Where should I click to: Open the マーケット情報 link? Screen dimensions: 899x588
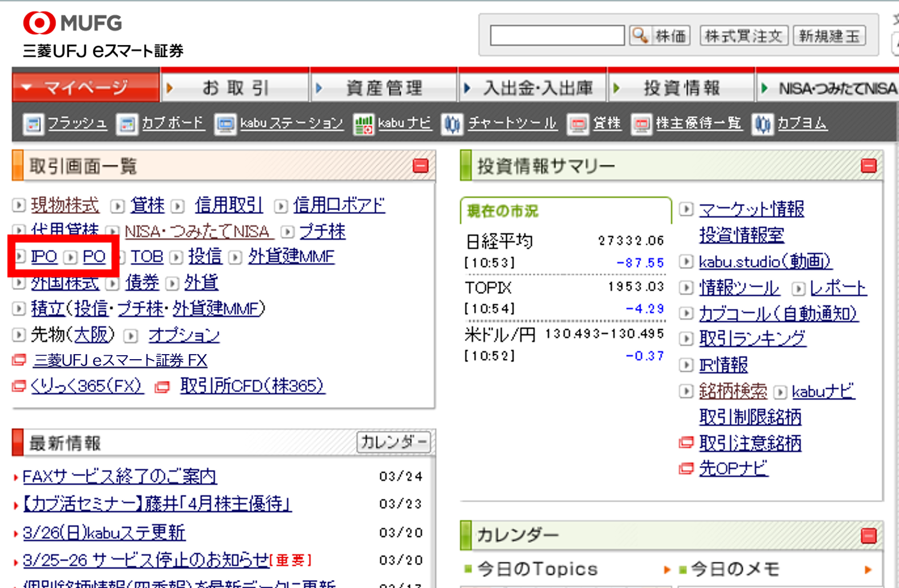751,209
